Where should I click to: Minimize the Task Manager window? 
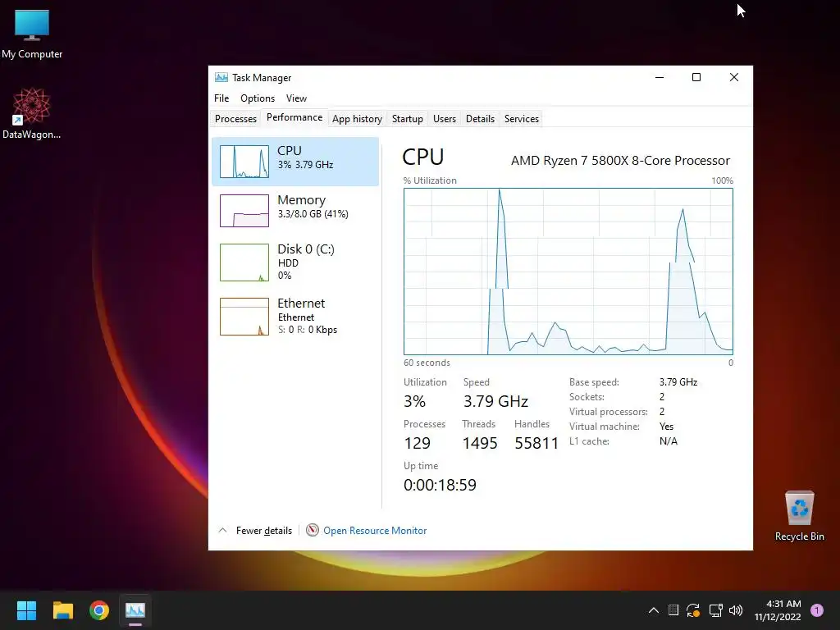coord(660,78)
